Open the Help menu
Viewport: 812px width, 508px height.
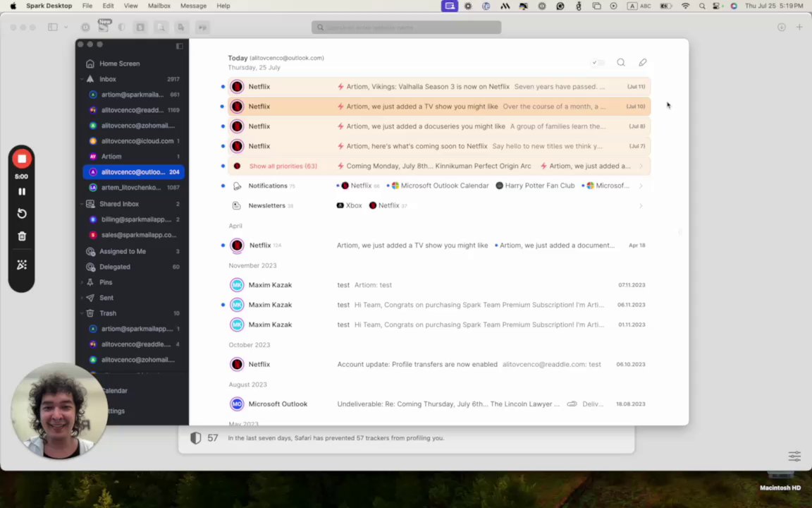click(223, 6)
